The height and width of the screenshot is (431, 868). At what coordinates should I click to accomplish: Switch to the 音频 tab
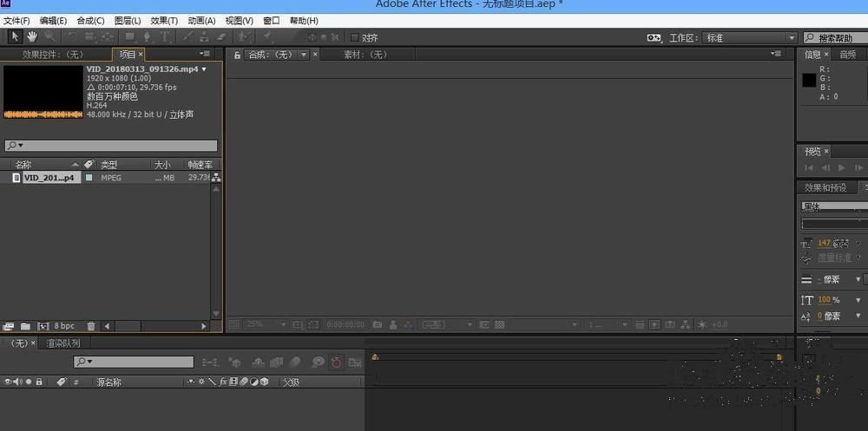click(x=847, y=55)
